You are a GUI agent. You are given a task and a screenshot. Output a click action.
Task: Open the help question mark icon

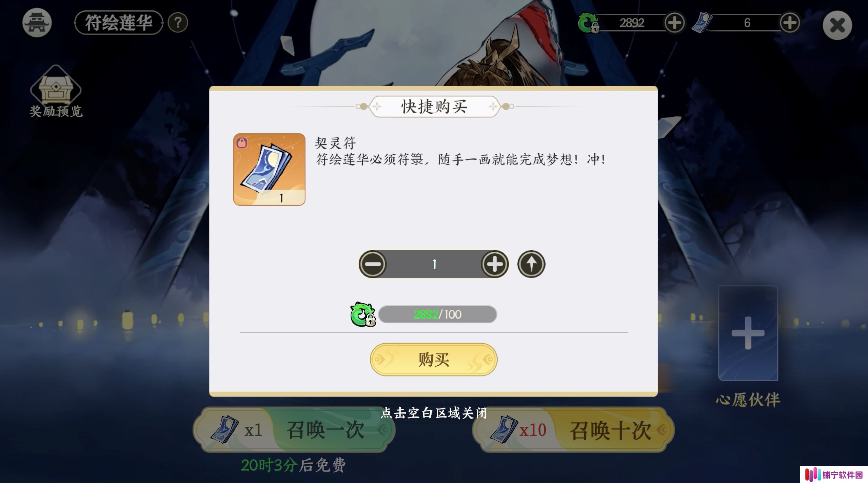(x=178, y=23)
